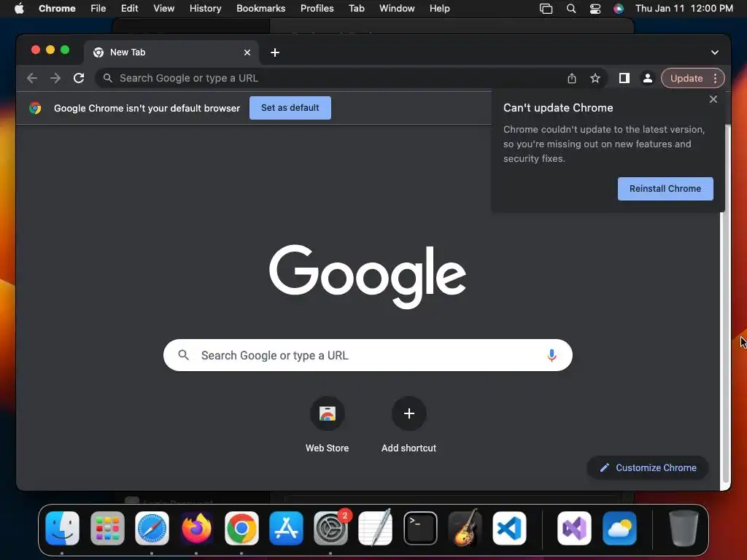Click the Update button in toolbar
Image resolution: width=747 pixels, height=560 pixels.
point(686,78)
